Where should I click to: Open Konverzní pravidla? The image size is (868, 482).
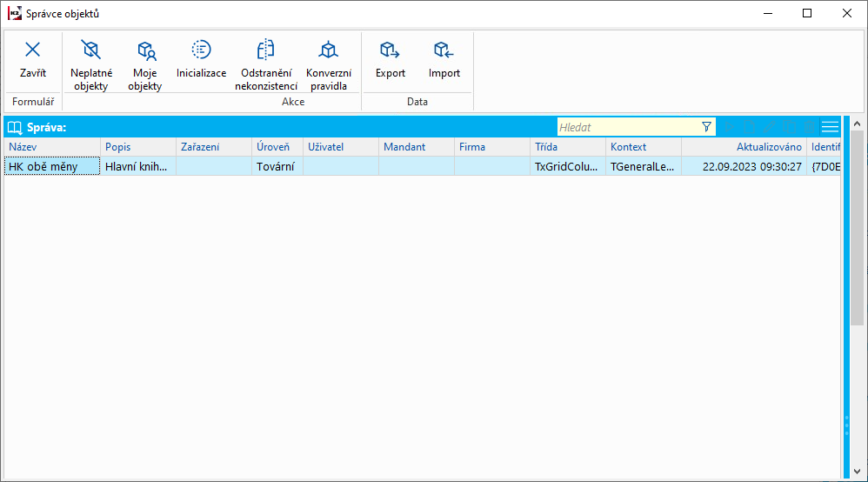(328, 64)
